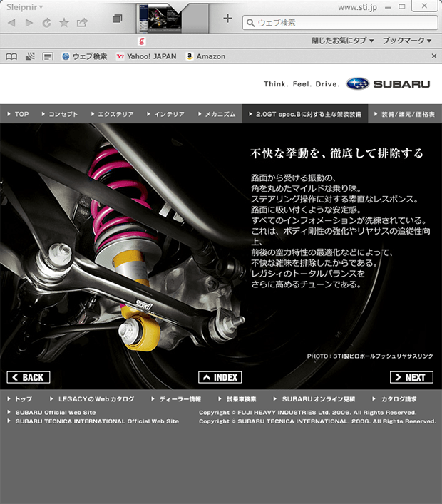Add a new tab with plus icon
Viewport: 442px width, 504px height.
pyautogui.click(x=228, y=19)
